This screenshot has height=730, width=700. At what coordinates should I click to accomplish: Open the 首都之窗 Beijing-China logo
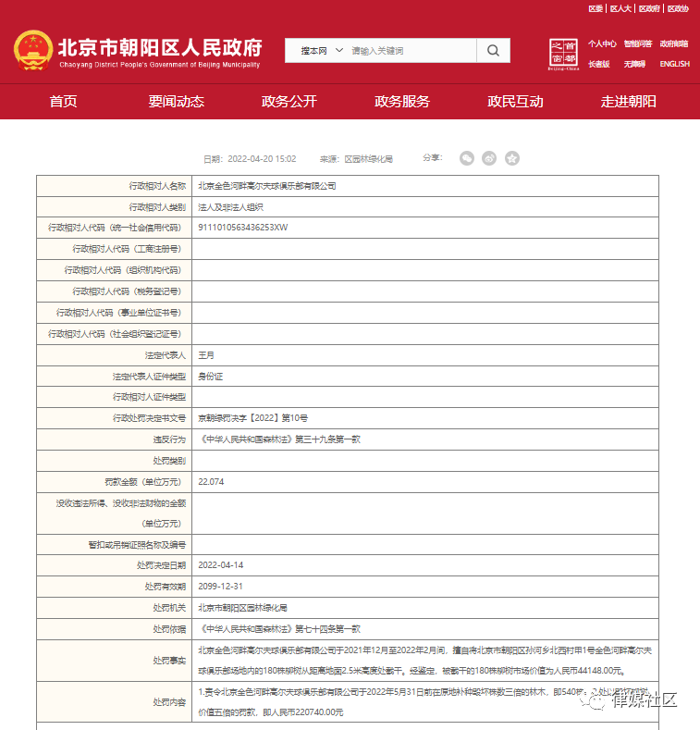click(x=563, y=54)
